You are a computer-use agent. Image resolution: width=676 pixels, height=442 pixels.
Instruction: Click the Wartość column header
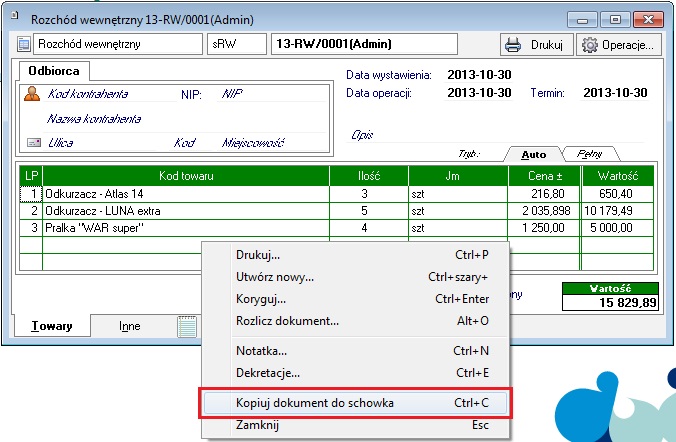[618, 176]
